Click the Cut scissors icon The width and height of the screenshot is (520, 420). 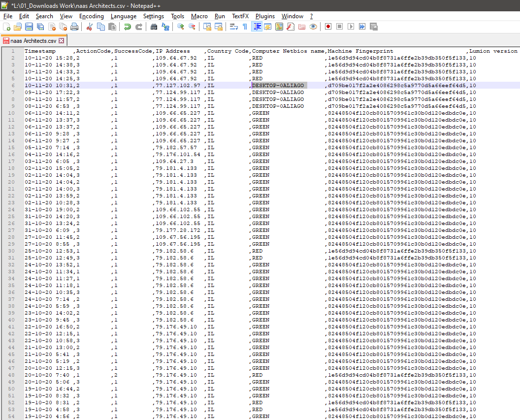click(90, 27)
